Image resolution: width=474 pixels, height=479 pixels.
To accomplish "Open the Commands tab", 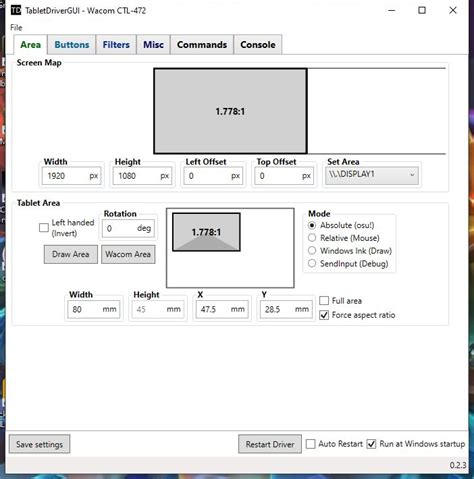I will pos(202,45).
